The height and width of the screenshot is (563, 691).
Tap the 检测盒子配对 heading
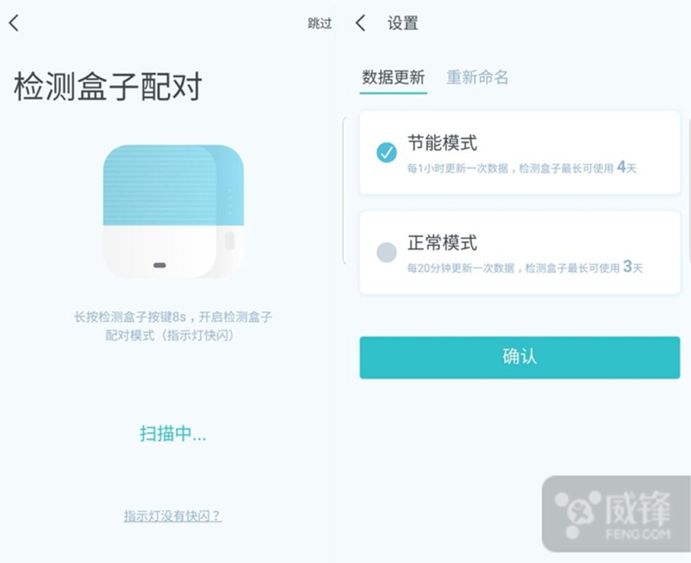(x=108, y=87)
